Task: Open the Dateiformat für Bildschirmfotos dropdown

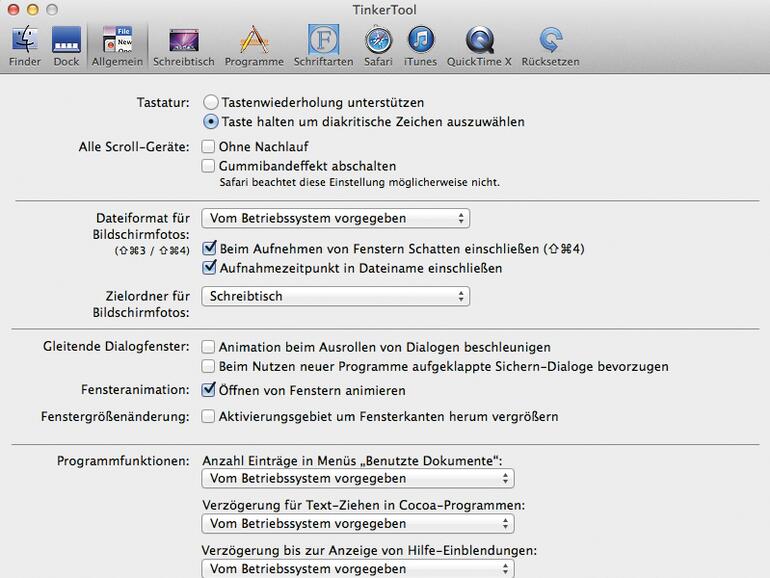Action: [335, 218]
